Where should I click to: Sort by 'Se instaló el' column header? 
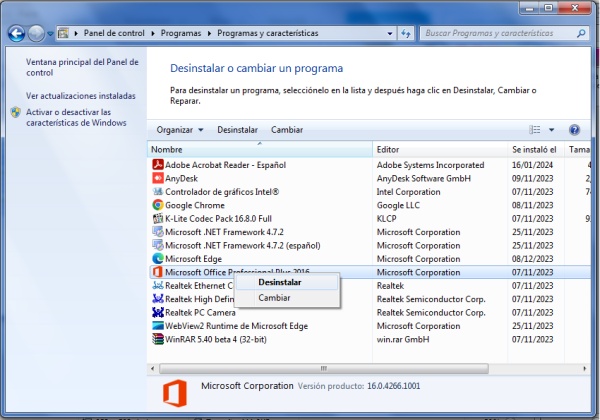[x=536, y=150]
